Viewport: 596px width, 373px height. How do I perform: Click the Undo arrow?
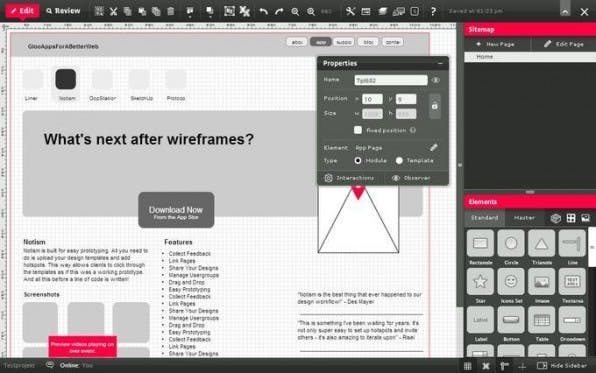click(263, 11)
